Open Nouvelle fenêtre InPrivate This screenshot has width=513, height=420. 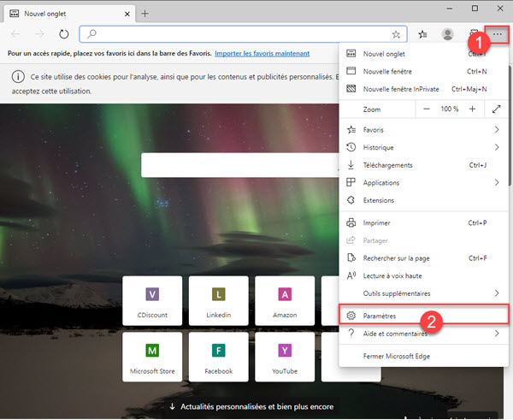click(423, 89)
